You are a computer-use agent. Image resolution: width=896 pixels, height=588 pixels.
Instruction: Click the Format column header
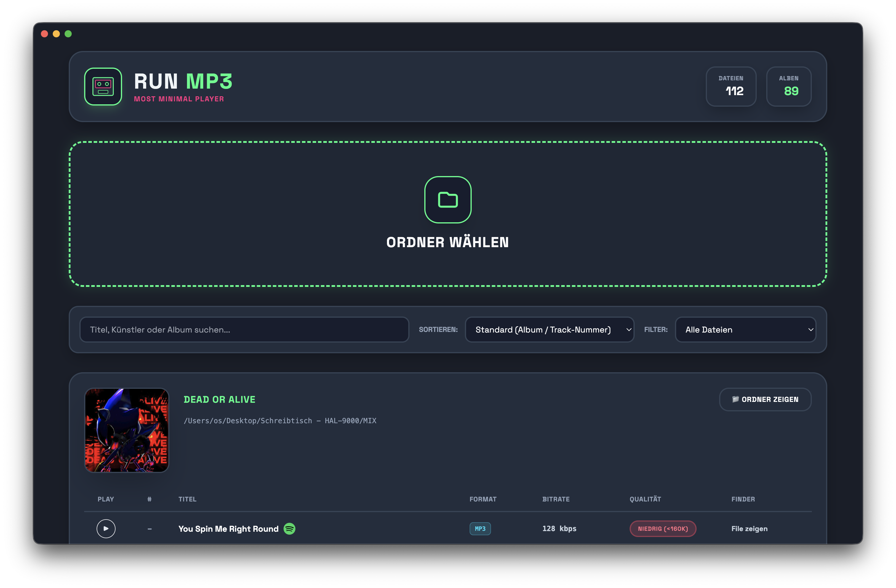(483, 499)
